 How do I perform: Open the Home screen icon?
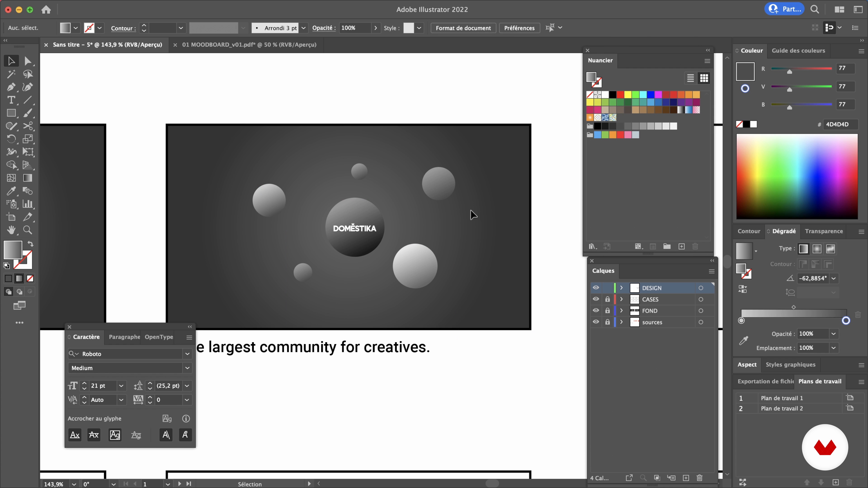click(x=46, y=9)
